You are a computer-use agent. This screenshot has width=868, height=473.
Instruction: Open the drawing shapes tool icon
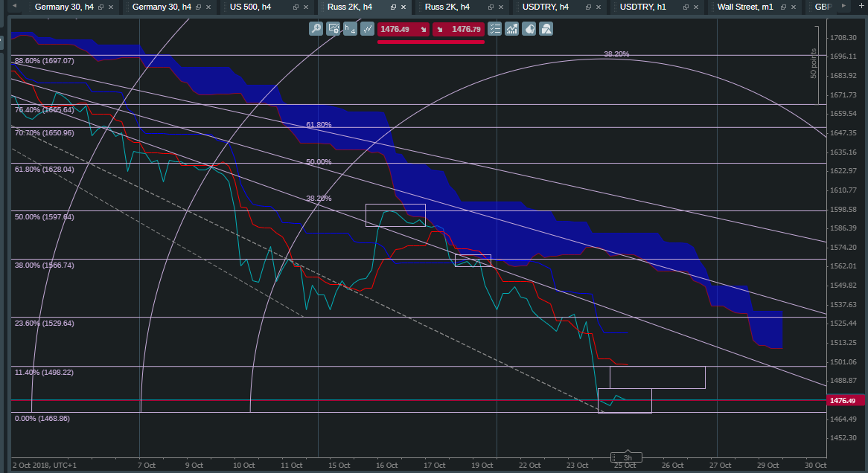(x=546, y=29)
